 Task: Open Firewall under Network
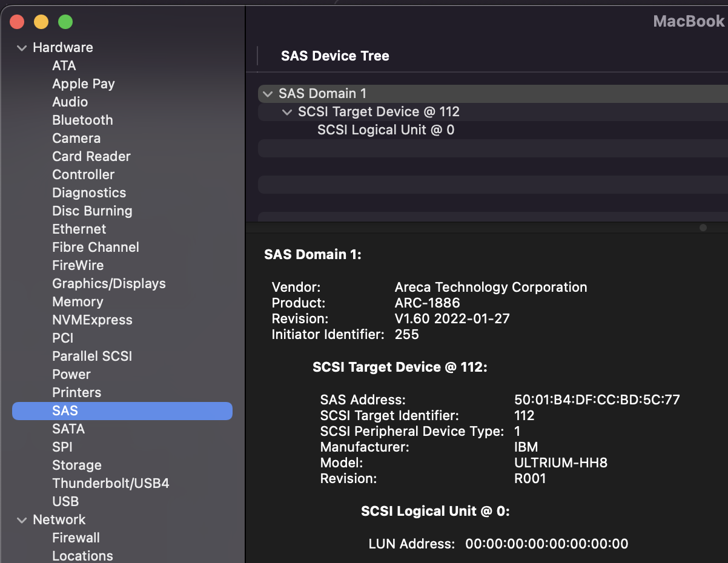76,538
